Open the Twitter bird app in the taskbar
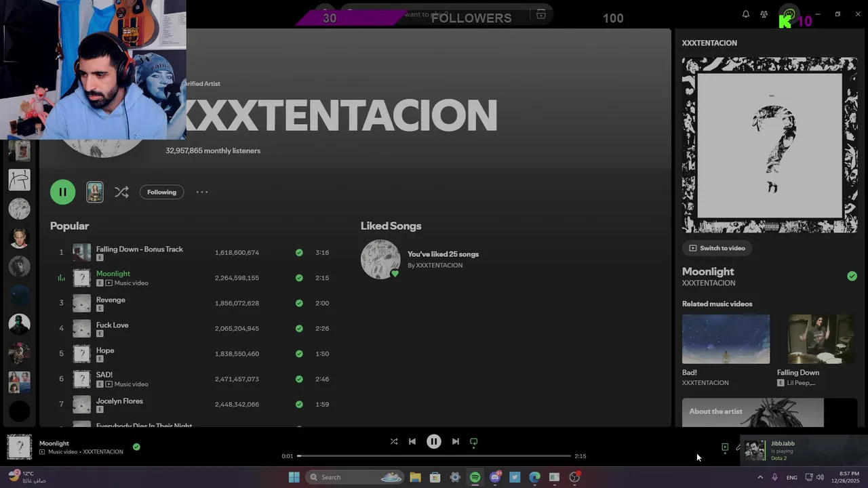Image resolution: width=868 pixels, height=488 pixels. [x=515, y=477]
